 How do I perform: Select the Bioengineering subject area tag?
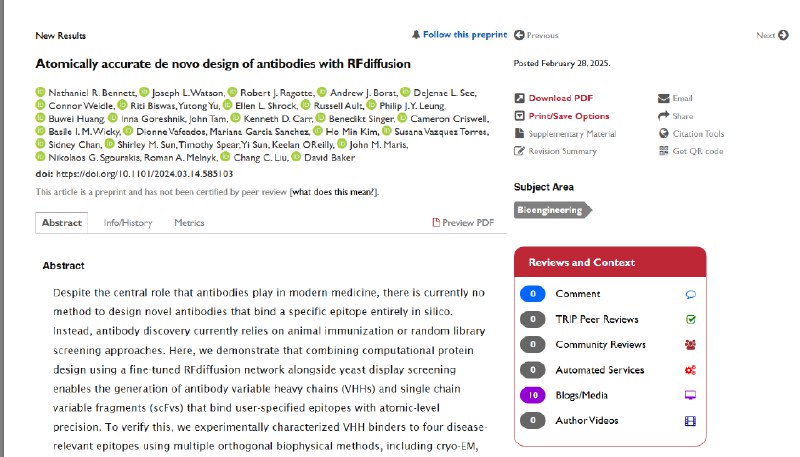pos(550,210)
